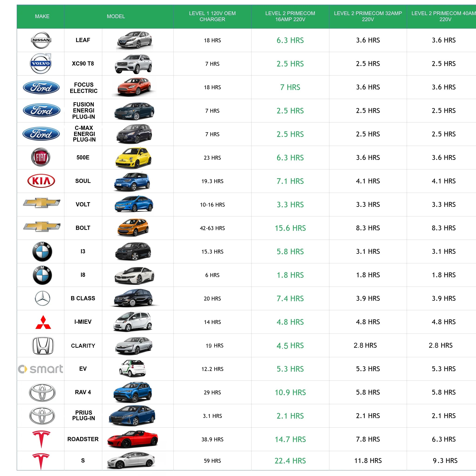Click the yellow Fiat 500E car image
The image size is (476, 476).
point(133,158)
